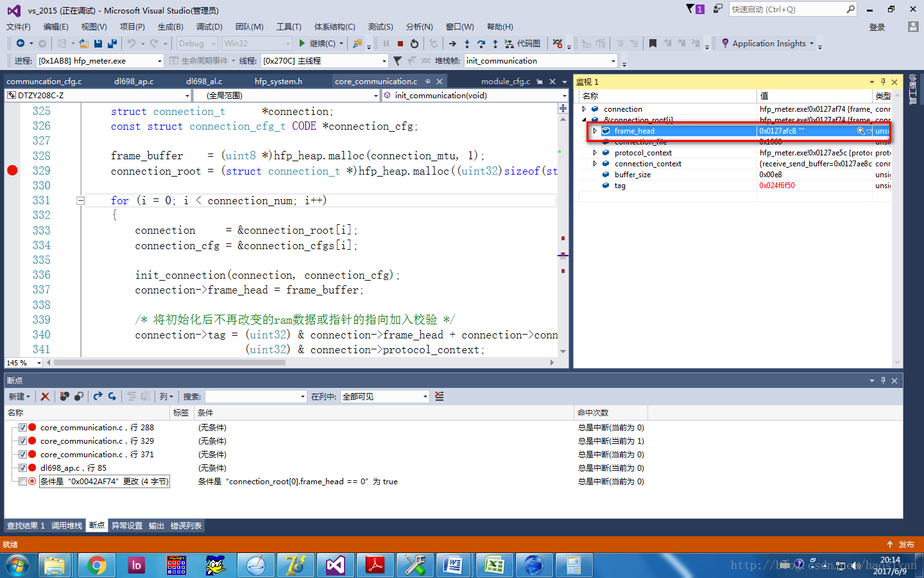Click the 登录 sign-in link
Screen dimensions: 924x578
click(x=877, y=27)
